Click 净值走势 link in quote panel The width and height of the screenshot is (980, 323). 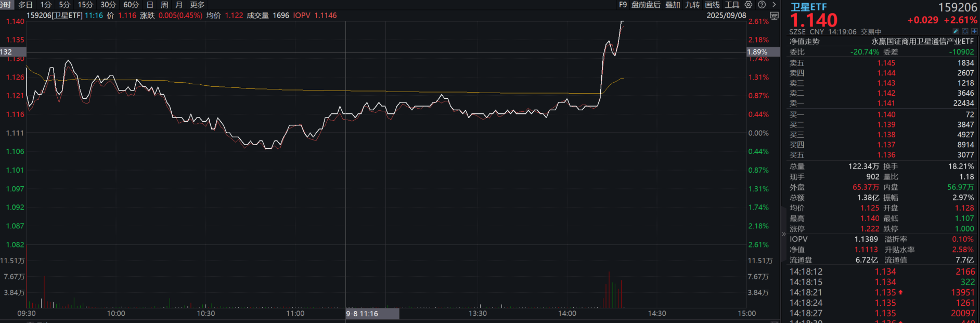coord(804,42)
